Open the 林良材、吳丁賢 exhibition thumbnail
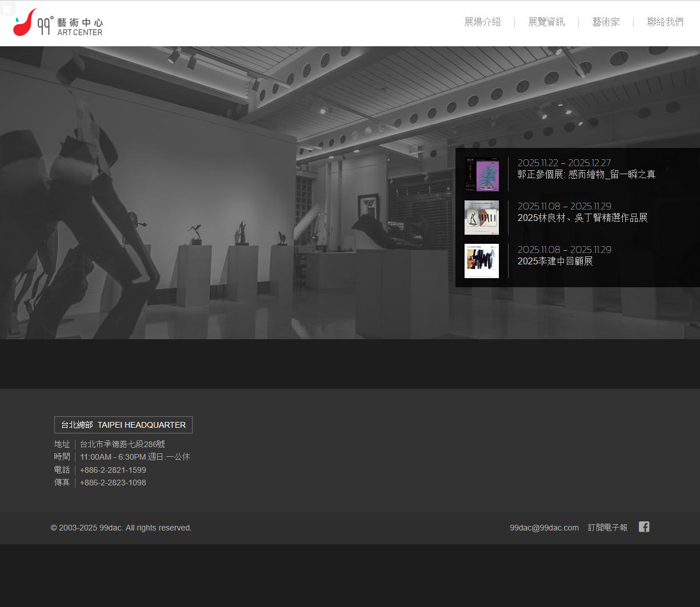Viewport: 700px width, 607px height. (x=482, y=218)
